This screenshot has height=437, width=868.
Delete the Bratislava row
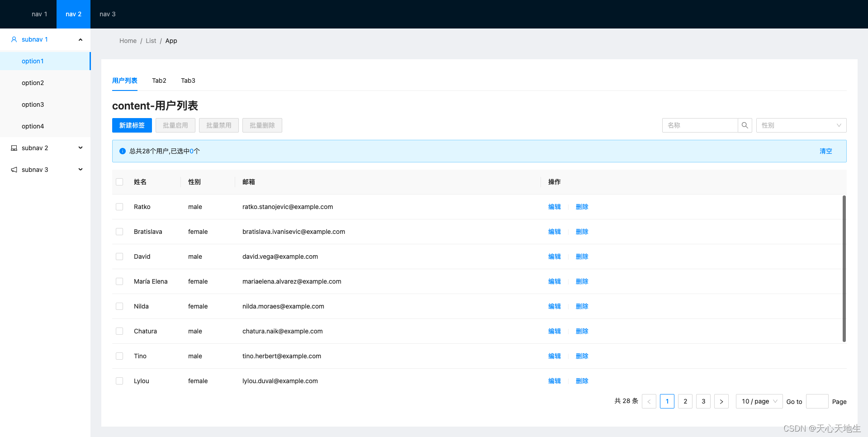click(x=582, y=232)
